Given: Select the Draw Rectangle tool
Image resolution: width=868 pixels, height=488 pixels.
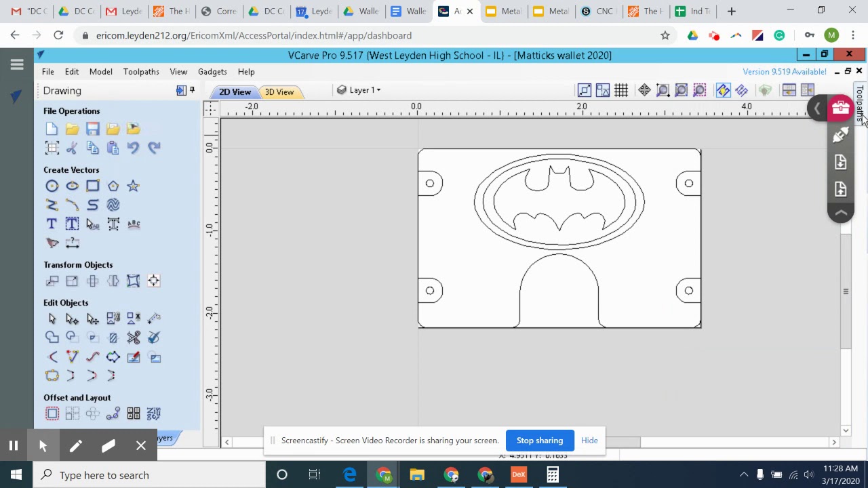Looking at the screenshot, I should [93, 186].
